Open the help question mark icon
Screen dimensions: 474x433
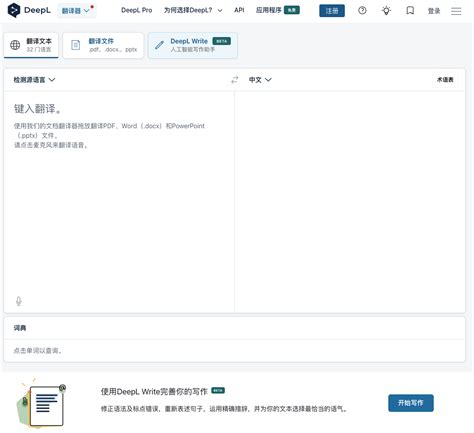[362, 11]
